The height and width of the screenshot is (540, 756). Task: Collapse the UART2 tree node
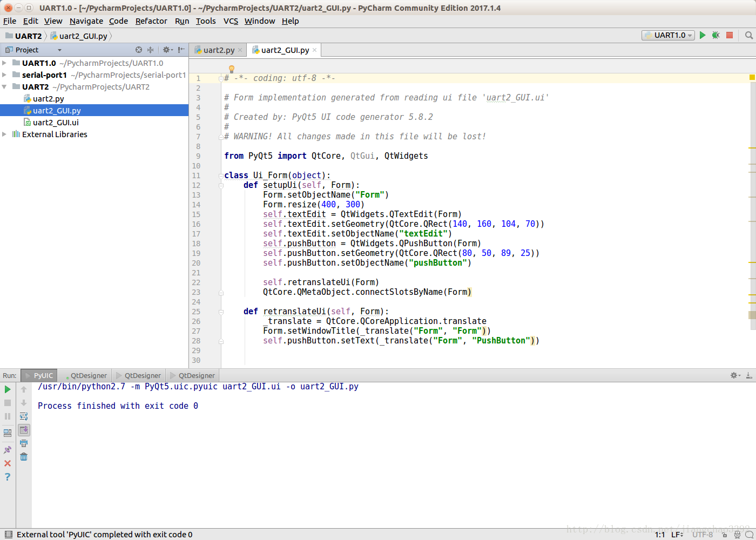(x=4, y=87)
